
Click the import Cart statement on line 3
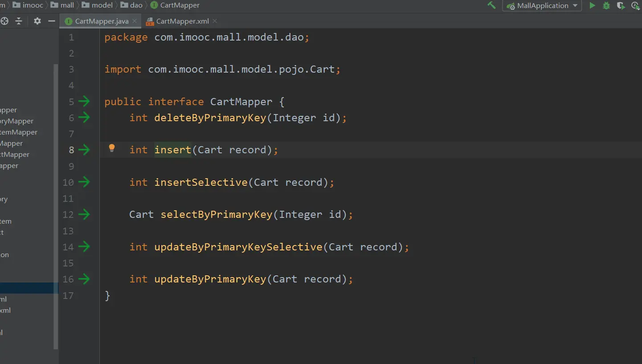click(222, 70)
